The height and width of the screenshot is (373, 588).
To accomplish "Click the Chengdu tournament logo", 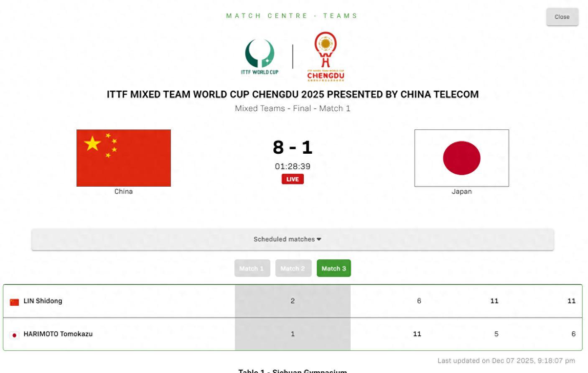I will point(326,56).
